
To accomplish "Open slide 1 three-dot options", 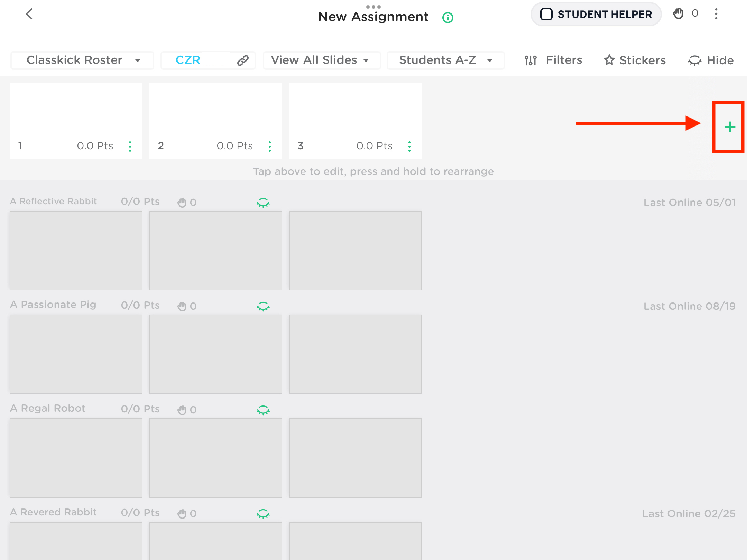I will 130,147.
